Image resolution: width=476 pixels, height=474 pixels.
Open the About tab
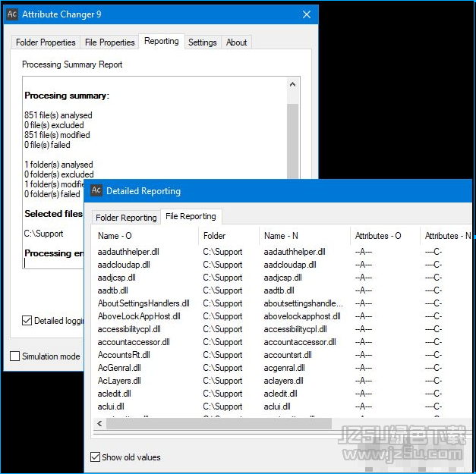click(x=236, y=42)
